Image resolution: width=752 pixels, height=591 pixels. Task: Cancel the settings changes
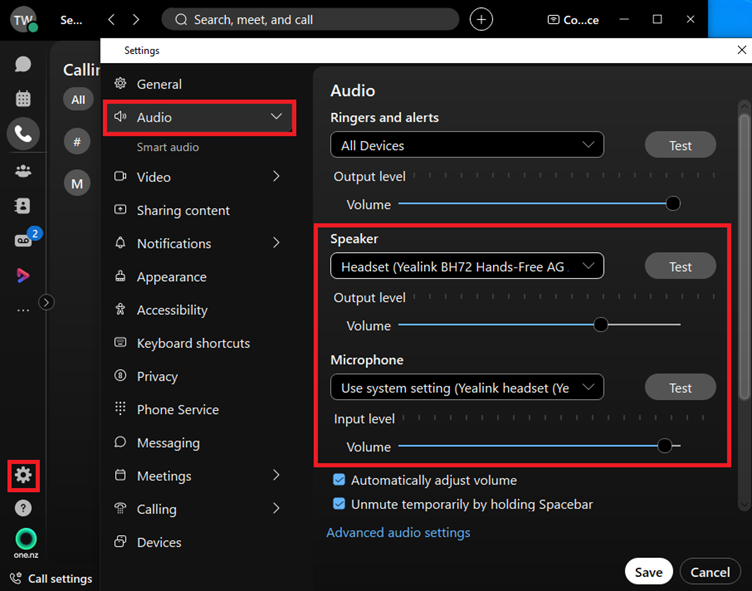710,572
